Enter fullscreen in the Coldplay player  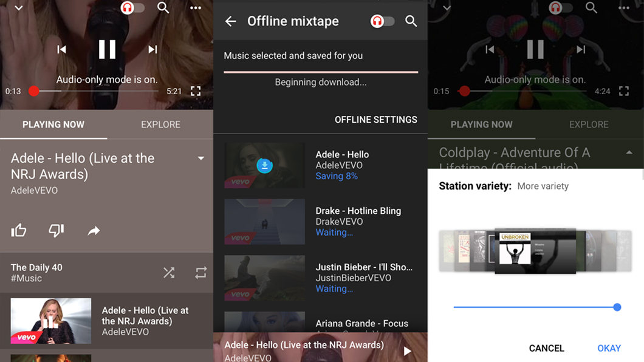click(624, 91)
